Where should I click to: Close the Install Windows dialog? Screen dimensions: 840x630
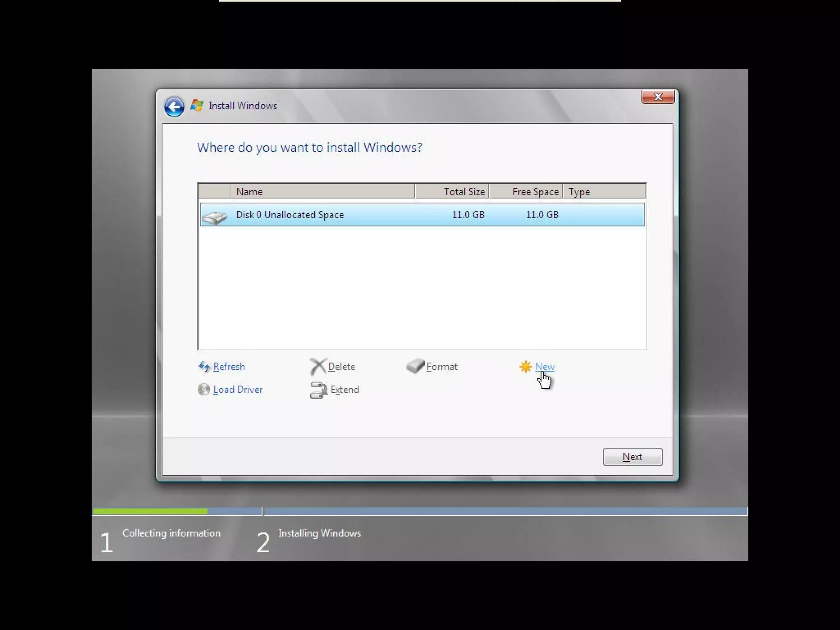click(x=657, y=97)
